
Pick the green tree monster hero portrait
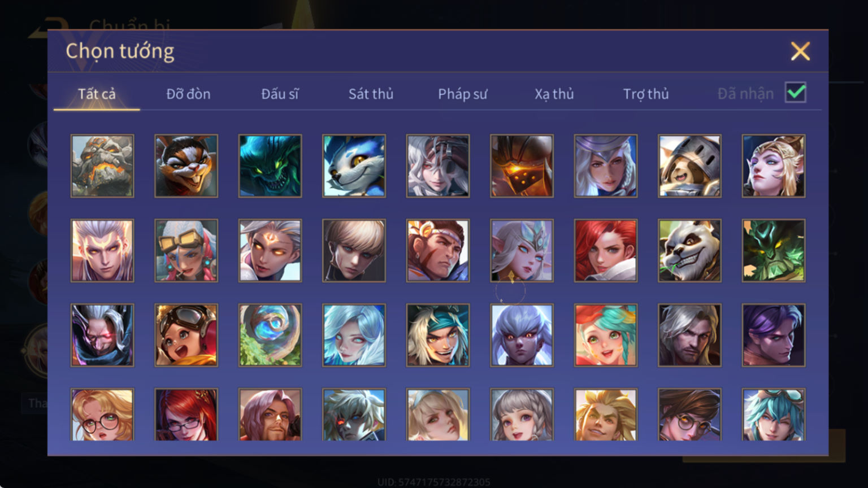tap(774, 251)
